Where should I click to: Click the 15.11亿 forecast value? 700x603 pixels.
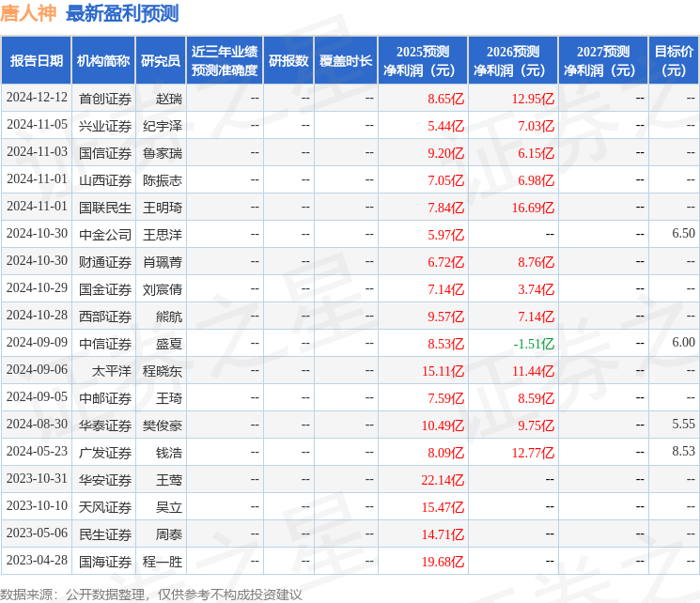tap(443, 371)
